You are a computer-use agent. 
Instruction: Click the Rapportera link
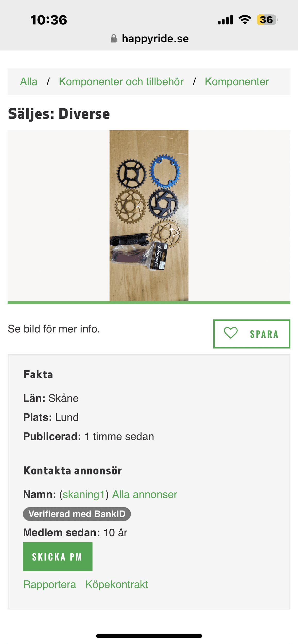(49, 584)
